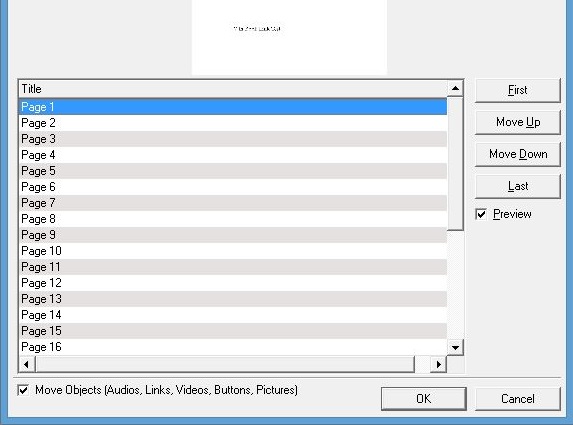
Task: Select Page 2 in the list
Action: tap(233, 123)
